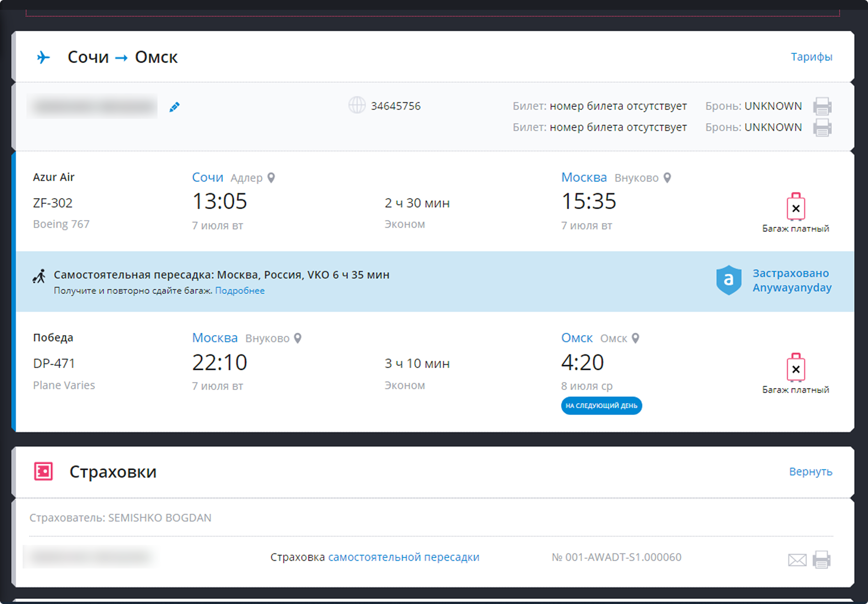Click paid baggage icon for flight DP-471
Viewport: 868px width, 604px height.
tap(795, 368)
